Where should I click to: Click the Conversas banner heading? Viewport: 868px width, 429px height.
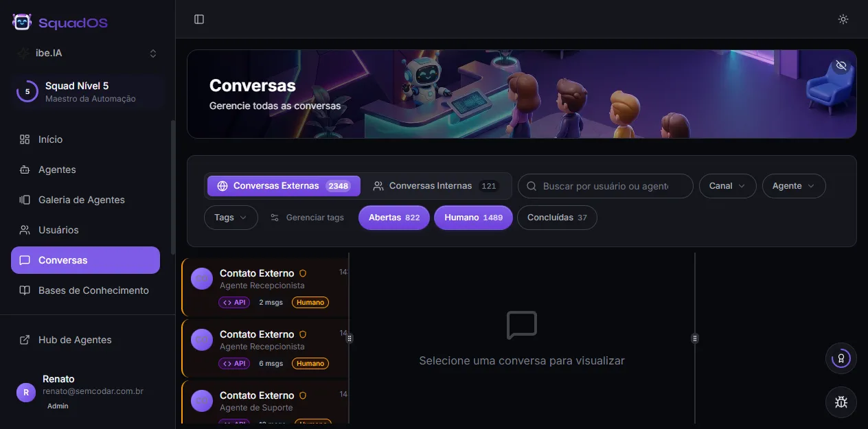253,86
